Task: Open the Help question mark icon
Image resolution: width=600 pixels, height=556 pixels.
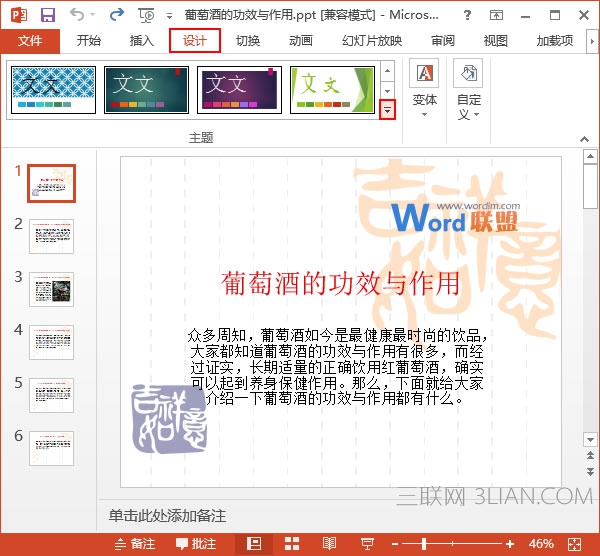Action: coord(467,15)
